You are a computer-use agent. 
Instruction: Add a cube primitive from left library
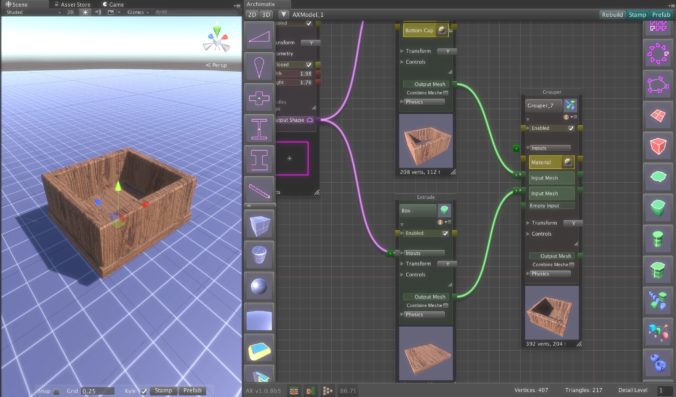tap(259, 225)
